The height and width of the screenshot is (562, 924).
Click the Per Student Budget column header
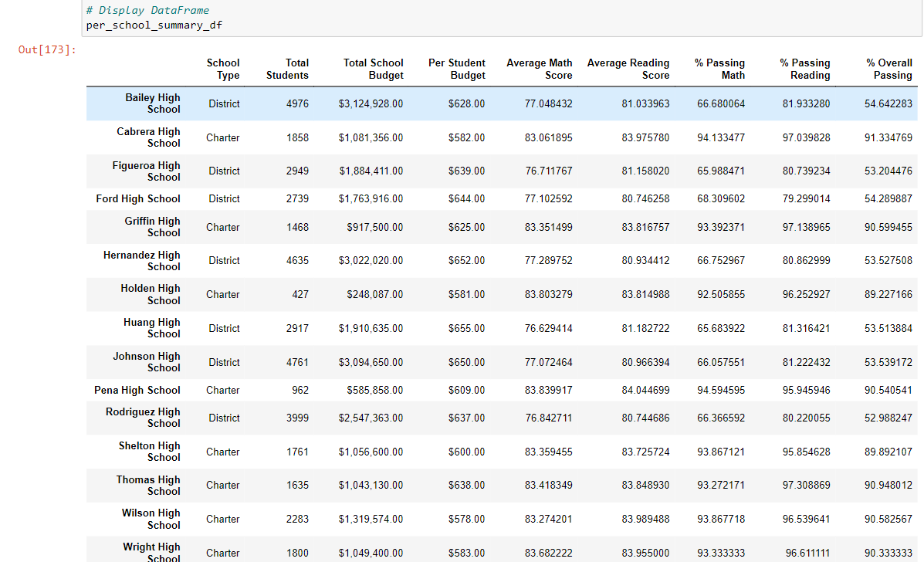457,69
